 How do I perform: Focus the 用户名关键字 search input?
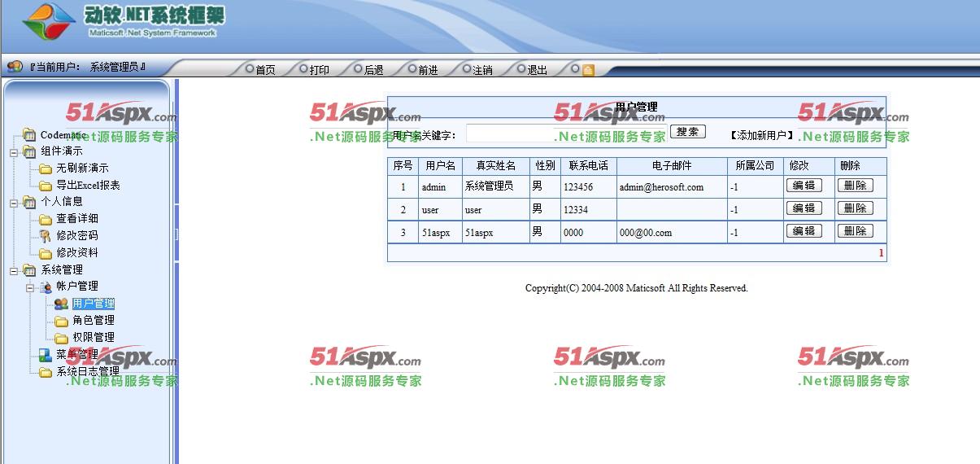(x=566, y=134)
